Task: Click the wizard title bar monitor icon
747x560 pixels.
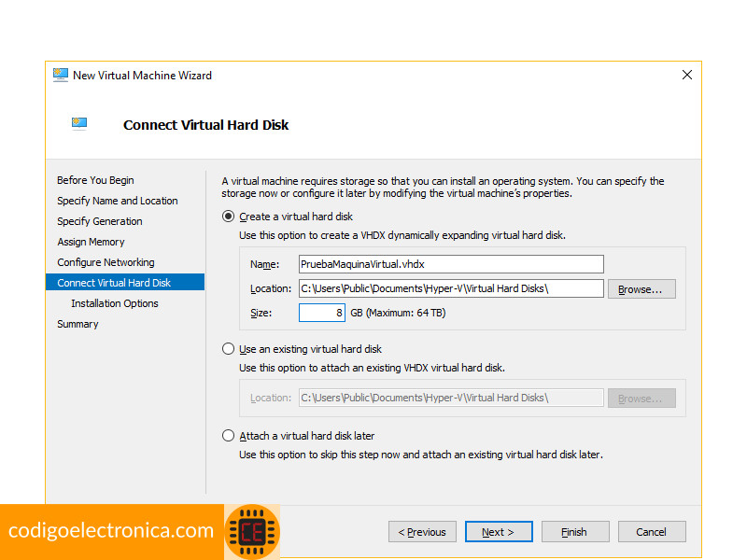Action: pos(61,76)
